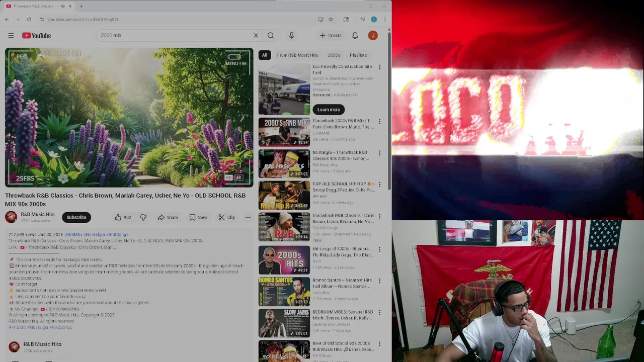Open the Create button
Screen dimensions: 644x362
pos(331,35)
